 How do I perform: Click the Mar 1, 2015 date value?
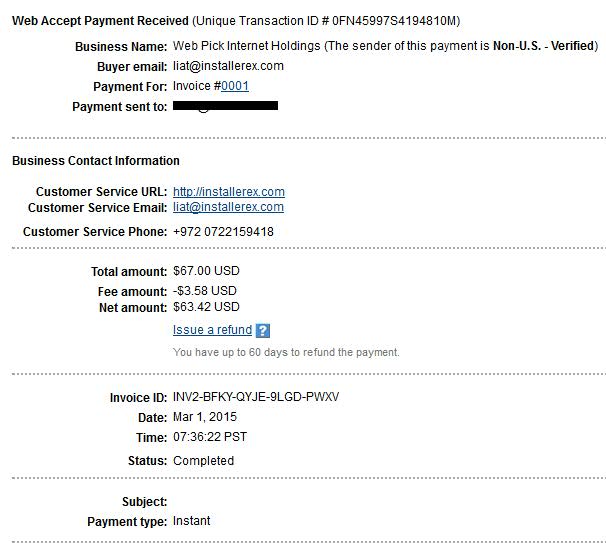[205, 417]
